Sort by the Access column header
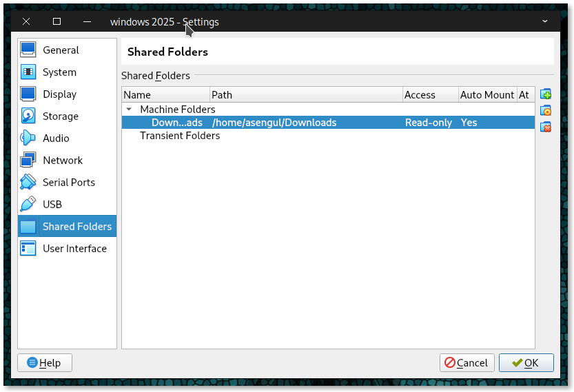The image size is (574, 392). pos(431,95)
